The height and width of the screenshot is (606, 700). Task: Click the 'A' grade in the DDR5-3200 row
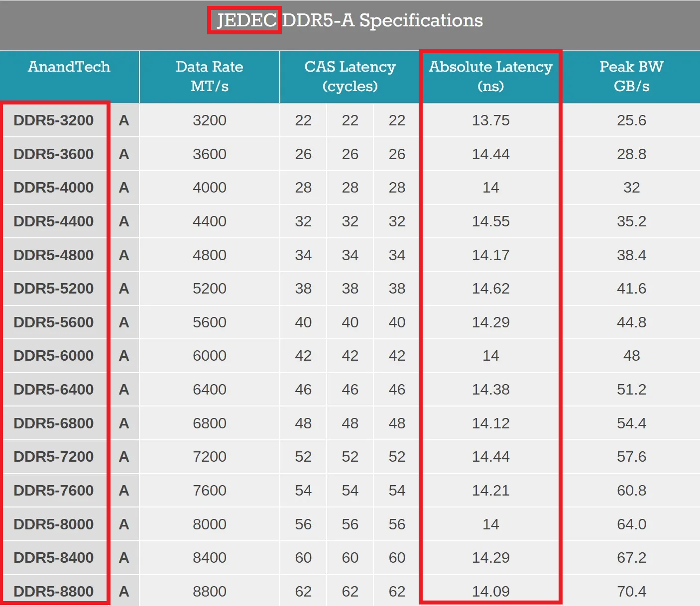(x=124, y=120)
